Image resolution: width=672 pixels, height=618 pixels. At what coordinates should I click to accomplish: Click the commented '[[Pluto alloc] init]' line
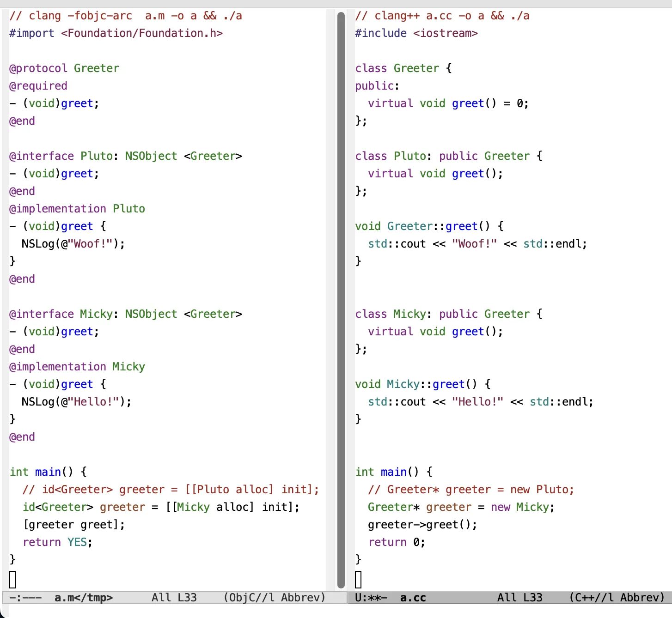(171, 490)
